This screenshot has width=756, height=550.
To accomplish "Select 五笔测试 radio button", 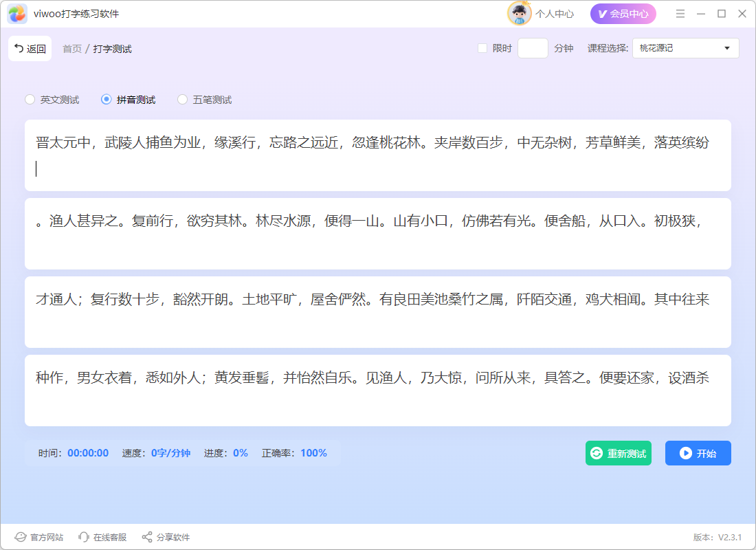I will tap(182, 100).
